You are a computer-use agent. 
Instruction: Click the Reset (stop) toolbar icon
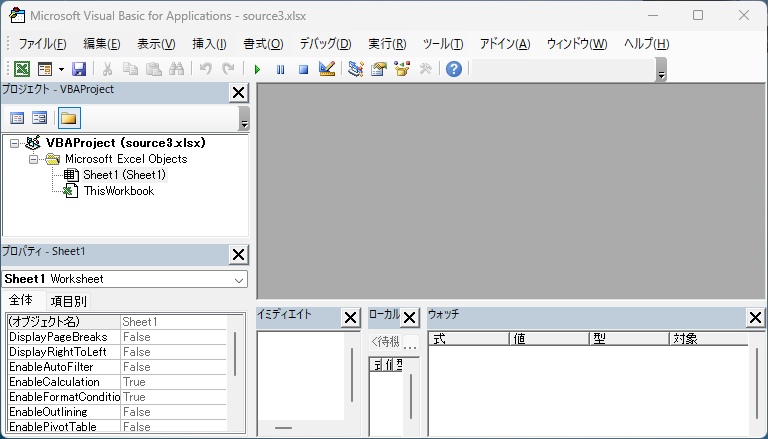pyautogui.click(x=303, y=69)
